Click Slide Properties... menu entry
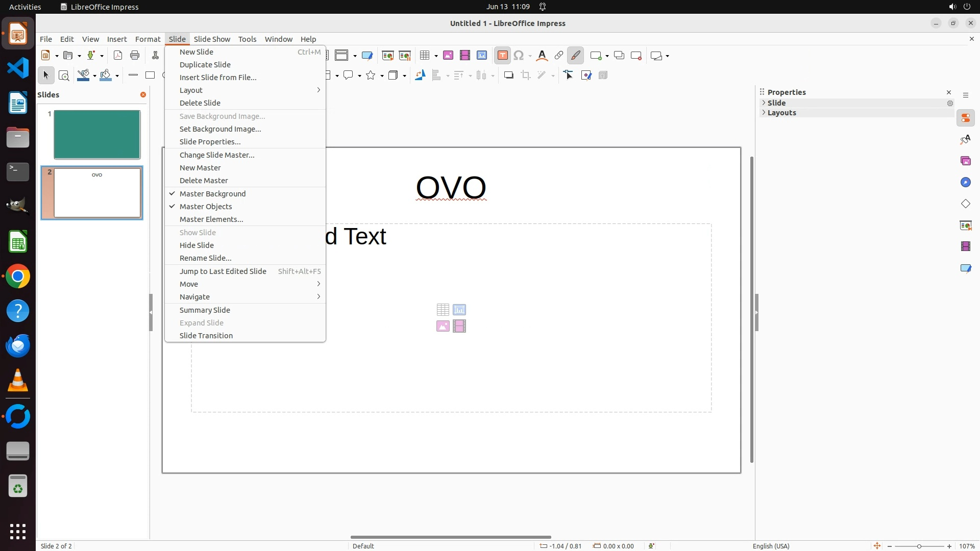 [x=210, y=142]
